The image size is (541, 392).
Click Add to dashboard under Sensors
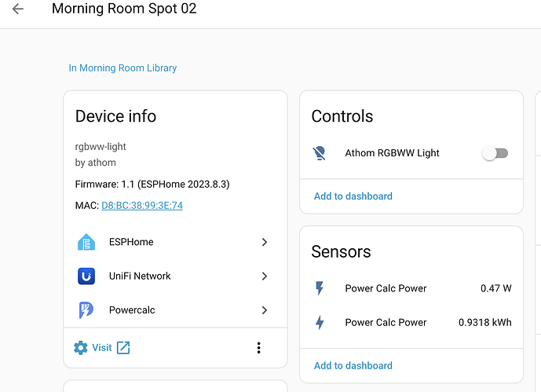pos(353,365)
